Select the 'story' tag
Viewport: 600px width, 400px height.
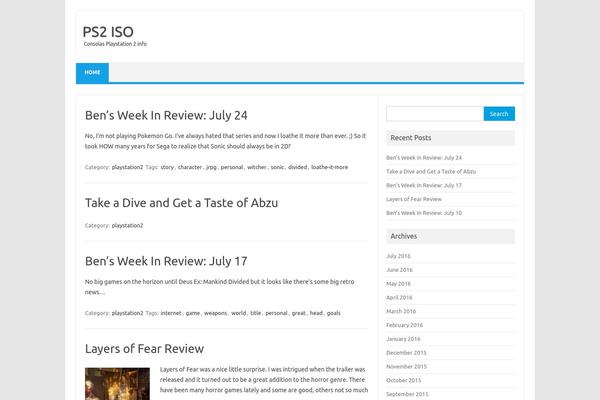[x=167, y=167]
